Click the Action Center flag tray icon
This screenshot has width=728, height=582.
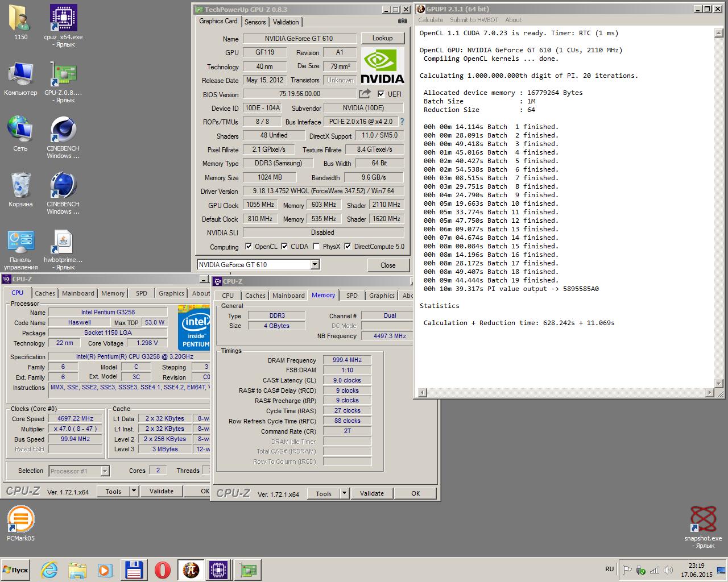tap(627, 569)
